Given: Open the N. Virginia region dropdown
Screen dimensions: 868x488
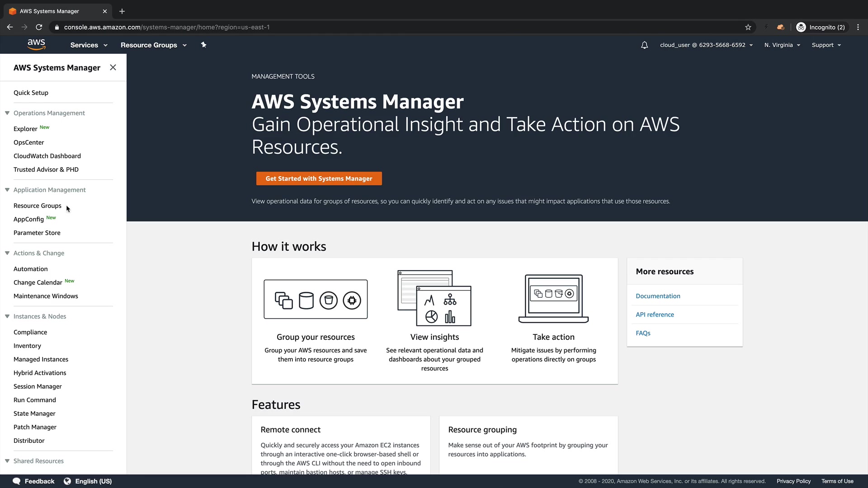Looking at the screenshot, I should click(x=782, y=45).
